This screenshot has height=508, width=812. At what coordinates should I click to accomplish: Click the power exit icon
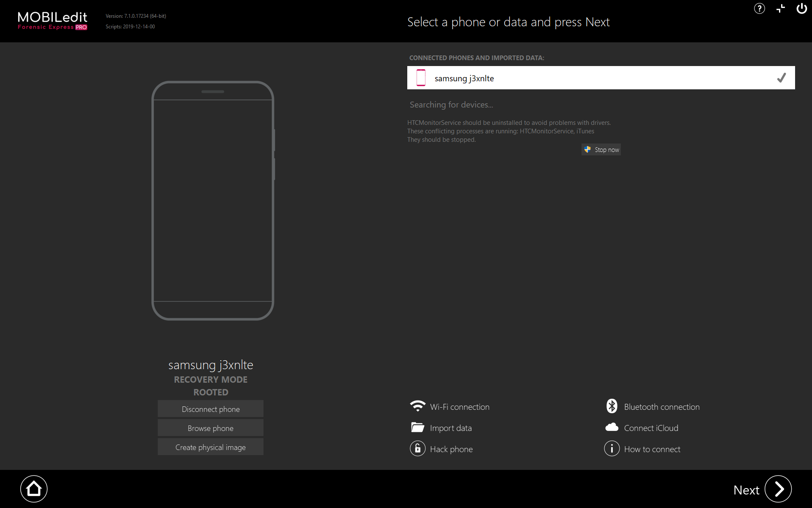click(x=801, y=8)
